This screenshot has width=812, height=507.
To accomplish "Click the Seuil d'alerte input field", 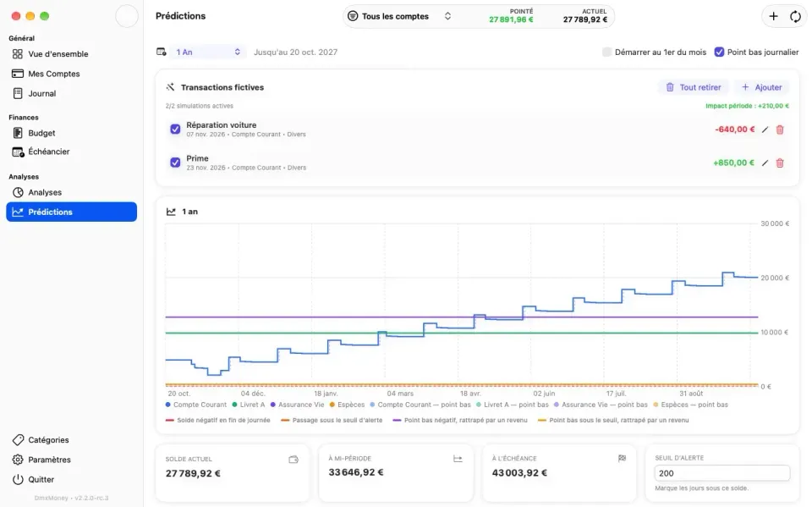I will coord(721,473).
